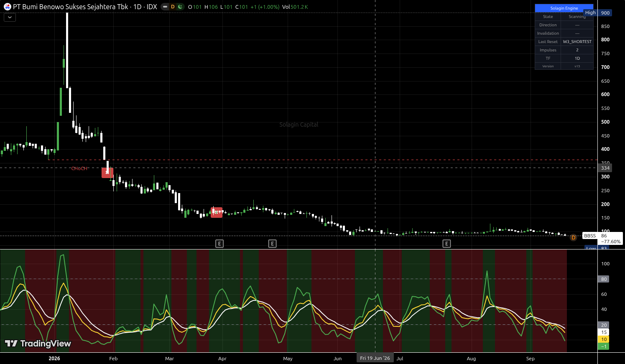Click the red signal box near April
625x364 pixels.
[216, 212]
